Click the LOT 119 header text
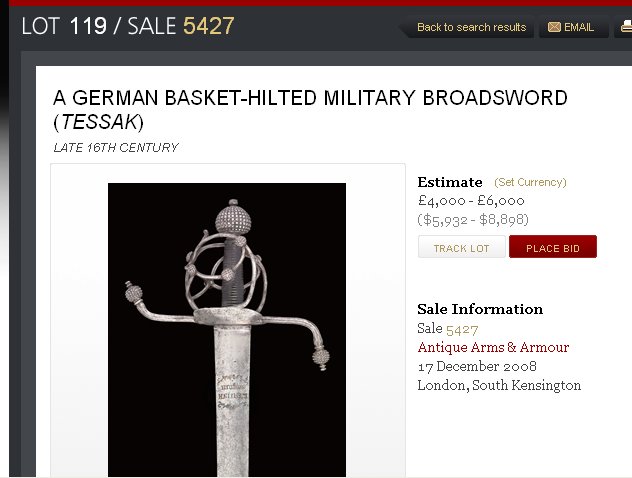Image resolution: width=632 pixels, height=478 pixels. (x=64, y=26)
